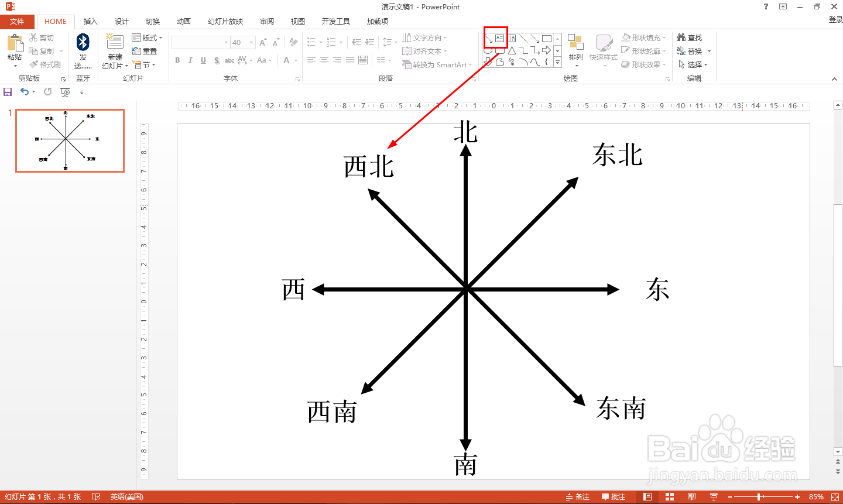
Task: Select the rectangle shape tool
Action: (546, 37)
